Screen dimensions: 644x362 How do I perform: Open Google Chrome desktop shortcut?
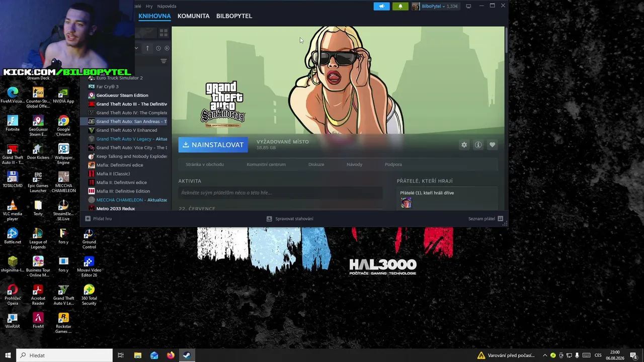63,126
